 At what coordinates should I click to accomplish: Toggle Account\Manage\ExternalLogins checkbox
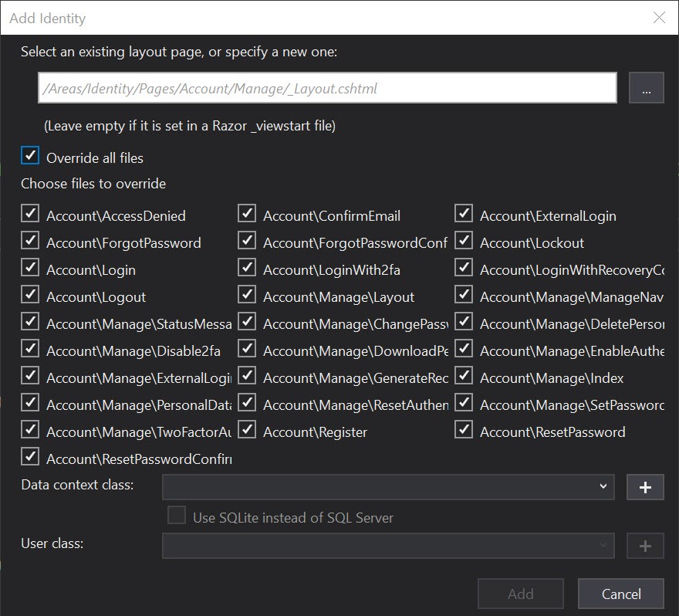point(30,376)
